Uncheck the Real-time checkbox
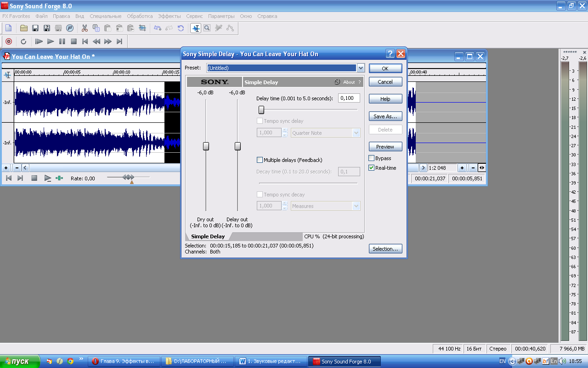588x368 pixels. (x=371, y=168)
